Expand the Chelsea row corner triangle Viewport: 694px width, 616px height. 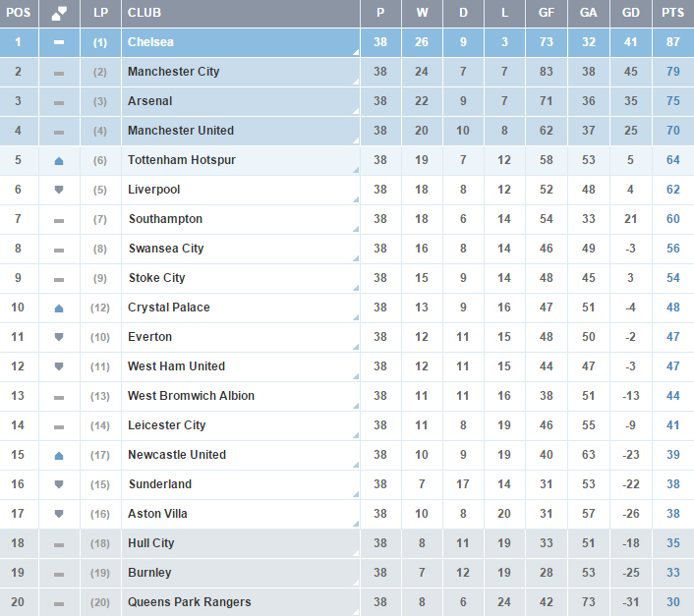pyautogui.click(x=355, y=52)
